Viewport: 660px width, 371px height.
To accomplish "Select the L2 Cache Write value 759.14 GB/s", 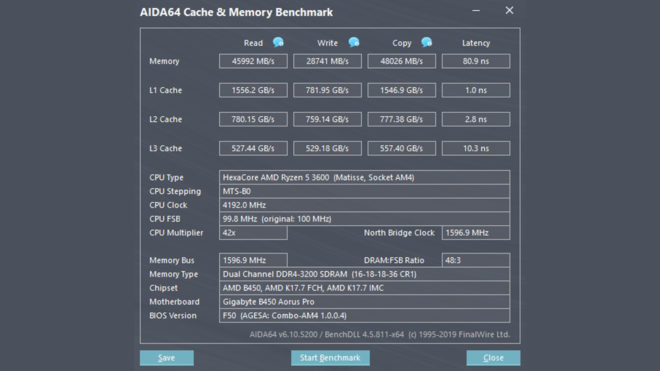I will (x=327, y=119).
